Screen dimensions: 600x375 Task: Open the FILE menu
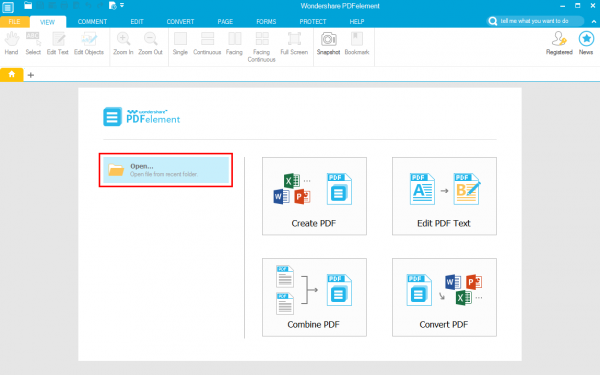[x=14, y=22]
